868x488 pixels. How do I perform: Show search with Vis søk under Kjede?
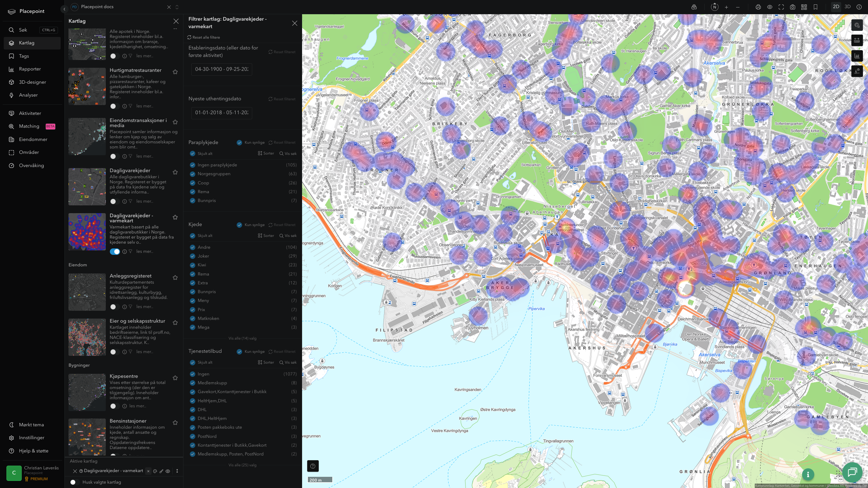point(288,236)
